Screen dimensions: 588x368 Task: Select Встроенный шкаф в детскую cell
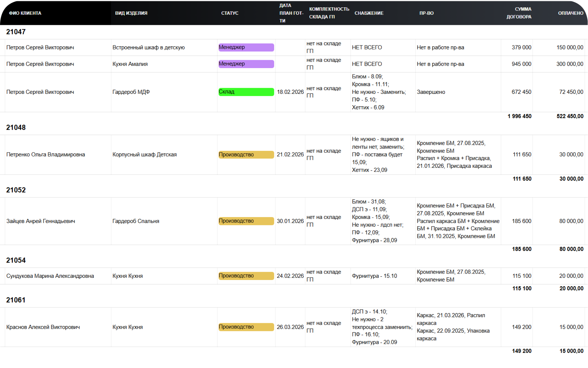[149, 48]
